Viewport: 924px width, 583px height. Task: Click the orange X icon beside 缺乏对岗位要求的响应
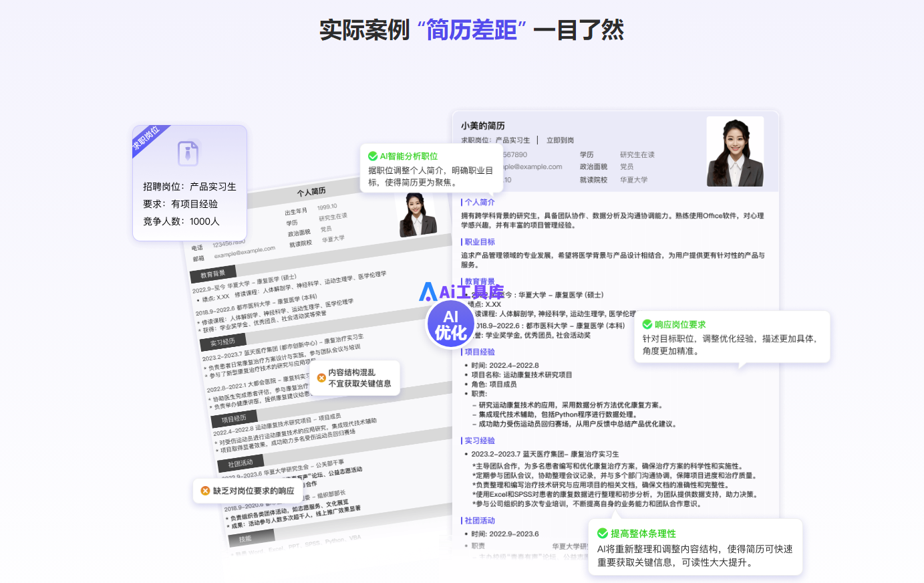pyautogui.click(x=205, y=491)
